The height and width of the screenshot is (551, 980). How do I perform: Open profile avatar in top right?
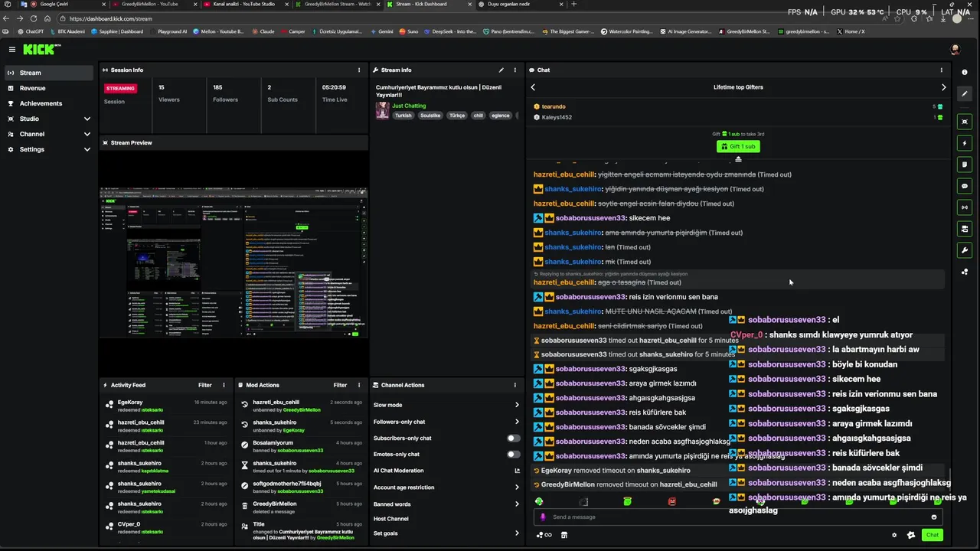click(x=955, y=49)
